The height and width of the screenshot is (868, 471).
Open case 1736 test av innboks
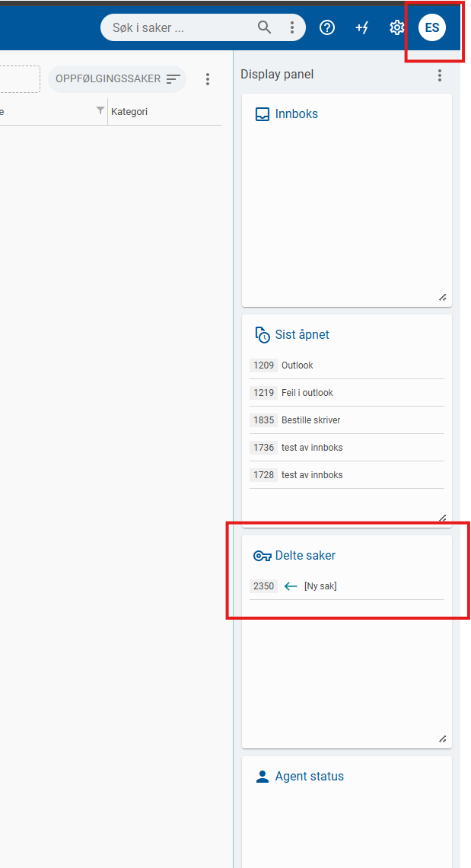312,448
